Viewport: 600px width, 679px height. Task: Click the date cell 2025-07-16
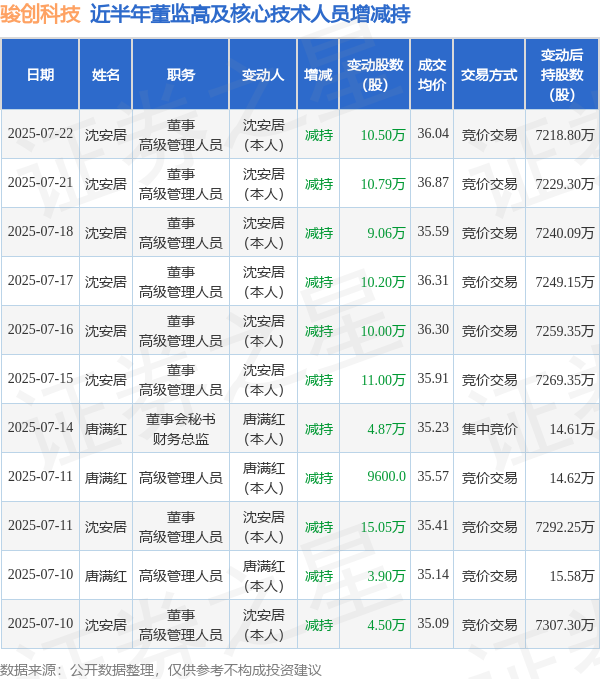[40, 329]
